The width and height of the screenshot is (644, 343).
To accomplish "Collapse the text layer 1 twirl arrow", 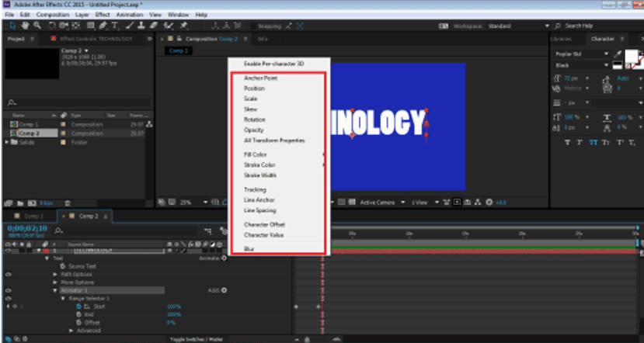I will [39, 251].
